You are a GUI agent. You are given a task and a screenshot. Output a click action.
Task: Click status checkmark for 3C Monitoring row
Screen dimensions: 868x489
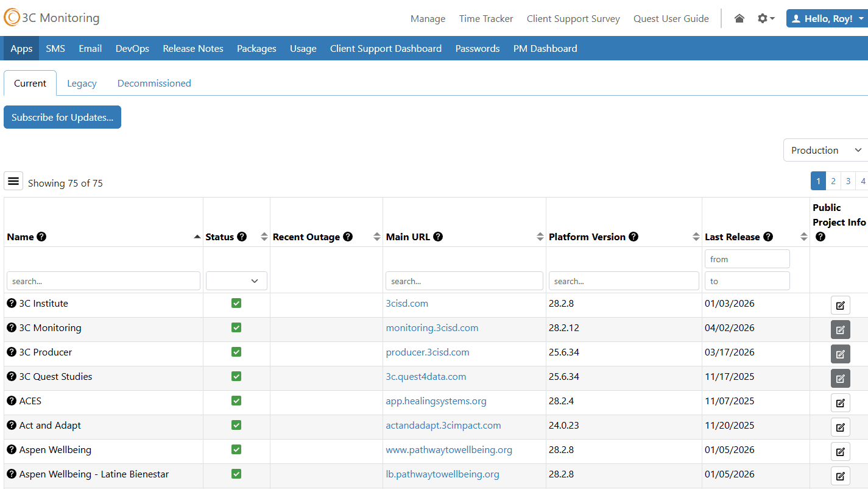point(236,327)
